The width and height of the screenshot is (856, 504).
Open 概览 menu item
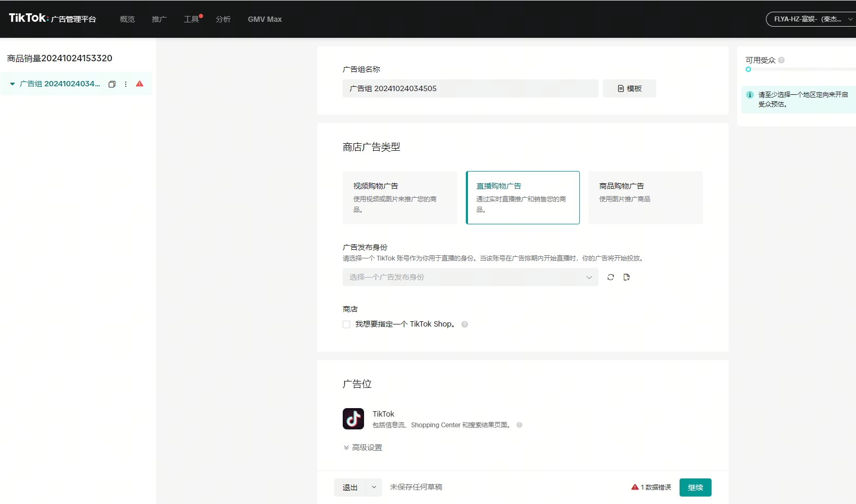click(127, 19)
